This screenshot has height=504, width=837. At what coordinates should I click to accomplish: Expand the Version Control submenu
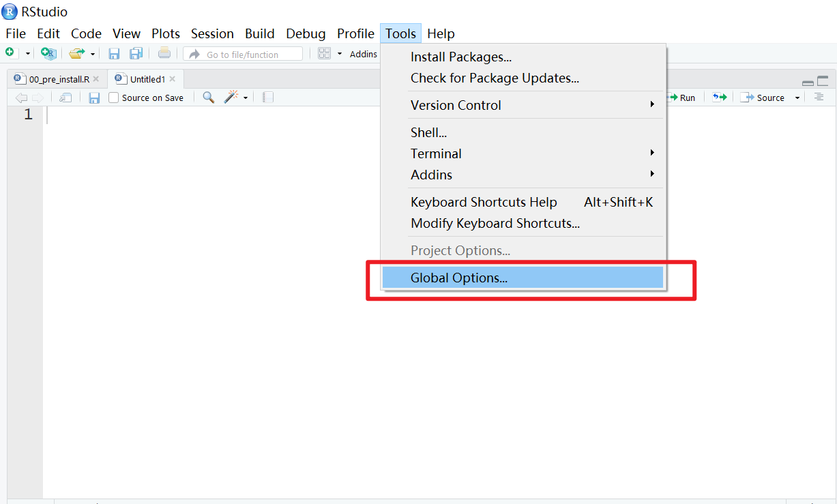tap(523, 105)
